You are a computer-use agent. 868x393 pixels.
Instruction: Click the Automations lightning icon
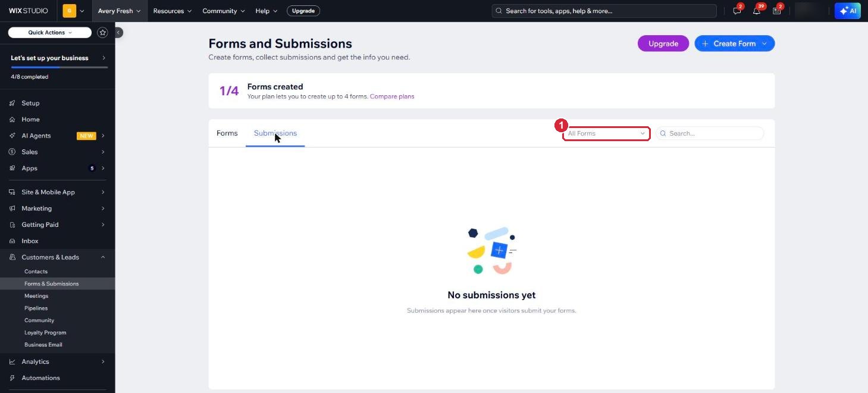[x=12, y=378]
